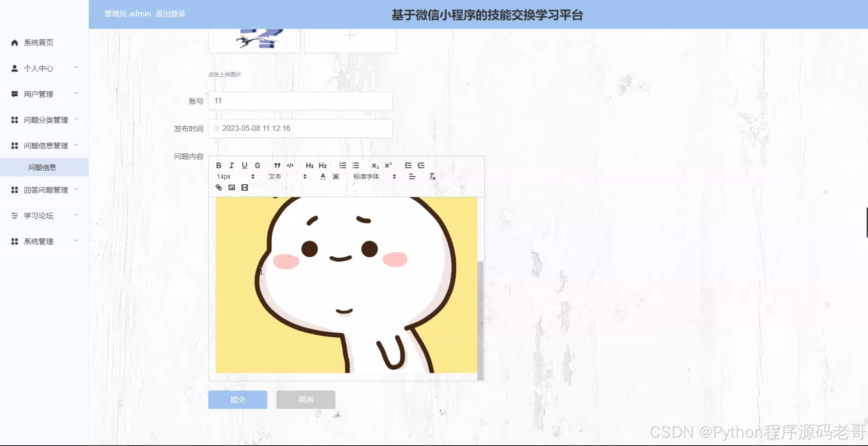The image size is (868, 446).
Task: Open the text color picker
Action: click(x=323, y=177)
